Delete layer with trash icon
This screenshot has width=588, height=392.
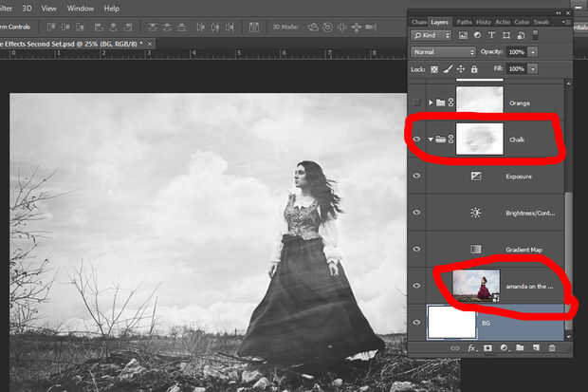point(552,348)
